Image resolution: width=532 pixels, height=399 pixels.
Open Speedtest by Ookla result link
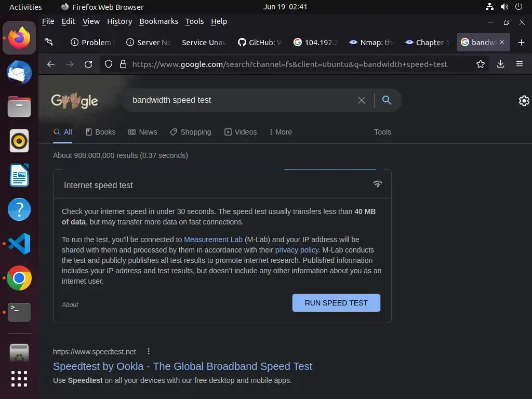(182, 366)
